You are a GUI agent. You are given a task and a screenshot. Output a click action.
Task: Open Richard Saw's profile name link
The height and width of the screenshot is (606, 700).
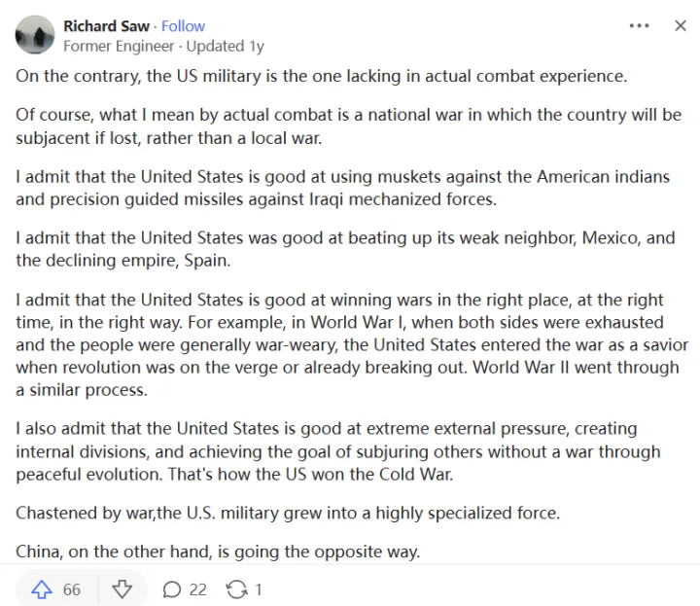point(107,26)
